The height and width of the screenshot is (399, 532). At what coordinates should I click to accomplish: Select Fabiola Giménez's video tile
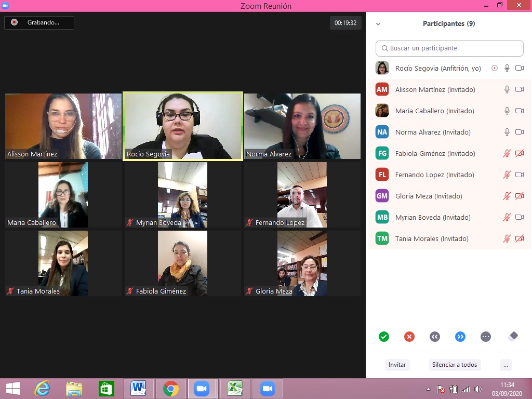[183, 263]
